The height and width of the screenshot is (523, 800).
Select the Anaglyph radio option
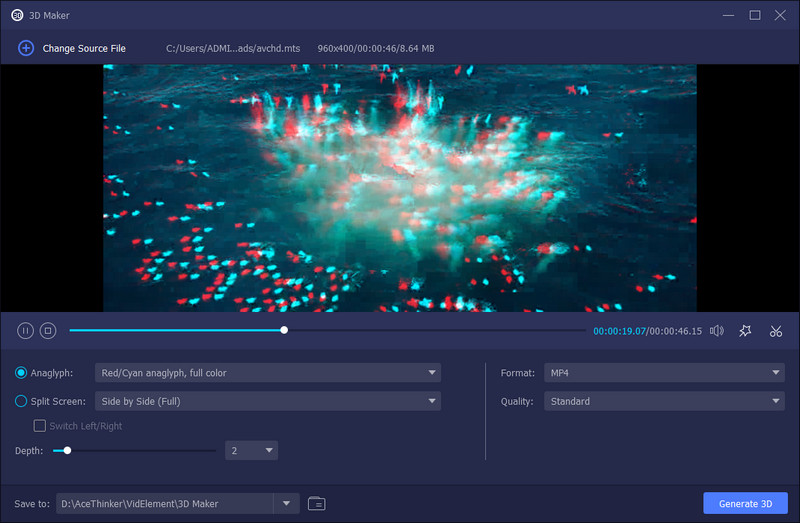pos(22,373)
